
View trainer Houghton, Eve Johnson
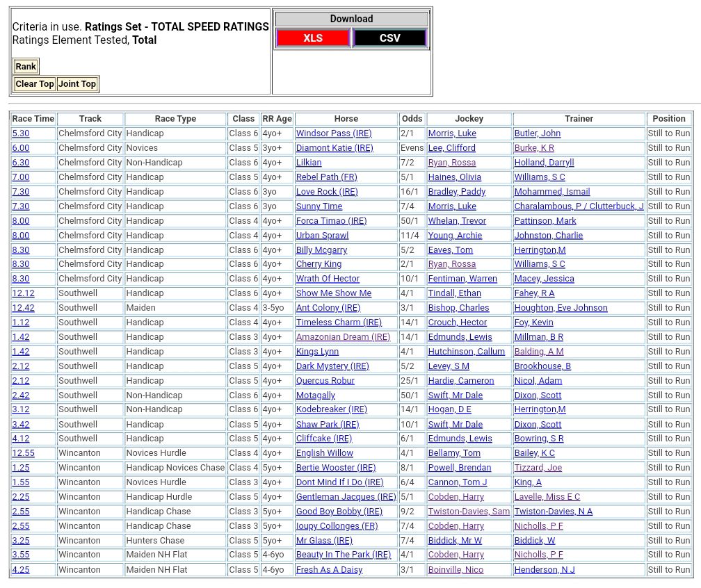[561, 308]
